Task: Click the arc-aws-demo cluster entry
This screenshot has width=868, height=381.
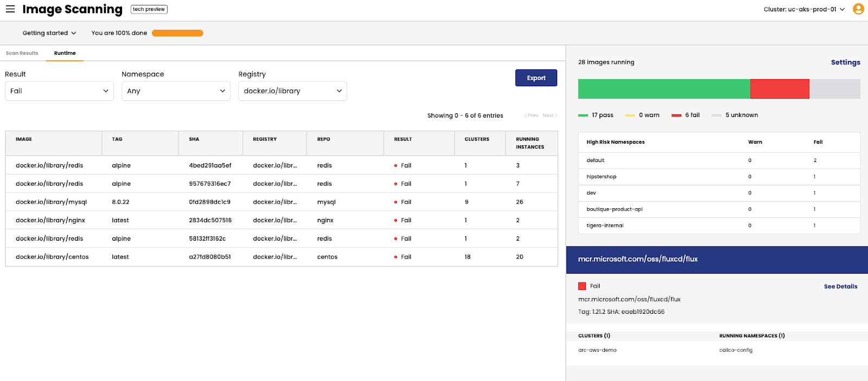Action: [x=597, y=350]
